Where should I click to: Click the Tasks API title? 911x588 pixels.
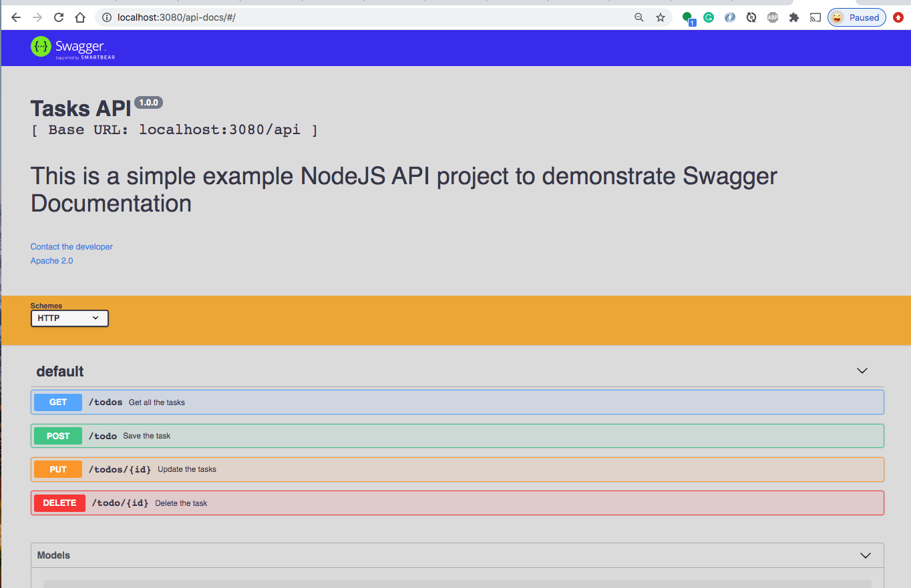[81, 108]
